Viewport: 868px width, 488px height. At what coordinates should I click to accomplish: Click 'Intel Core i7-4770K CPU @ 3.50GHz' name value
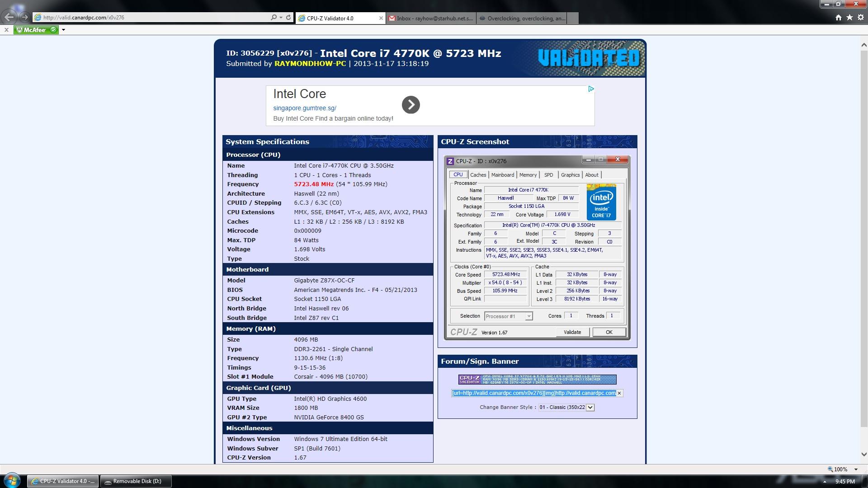click(x=344, y=166)
